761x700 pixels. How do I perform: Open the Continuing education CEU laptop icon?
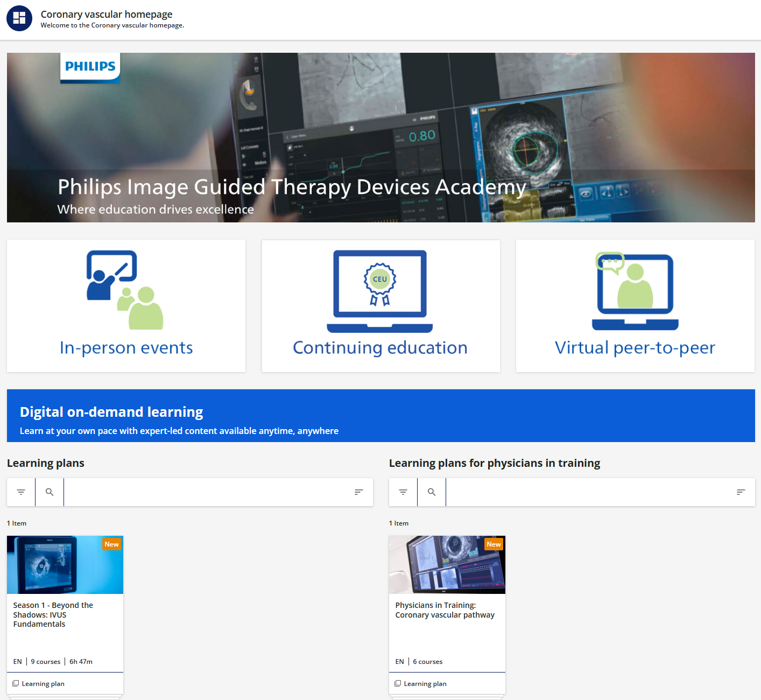[380, 291]
